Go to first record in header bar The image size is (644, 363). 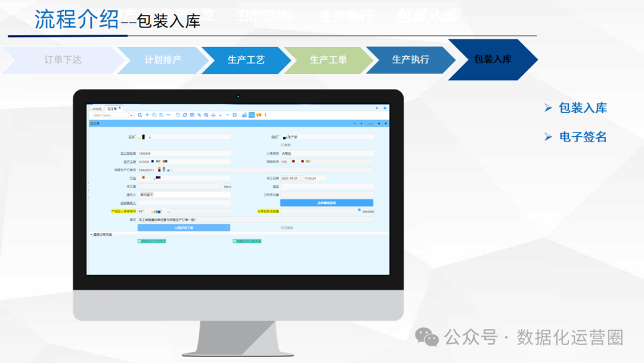tap(354, 124)
